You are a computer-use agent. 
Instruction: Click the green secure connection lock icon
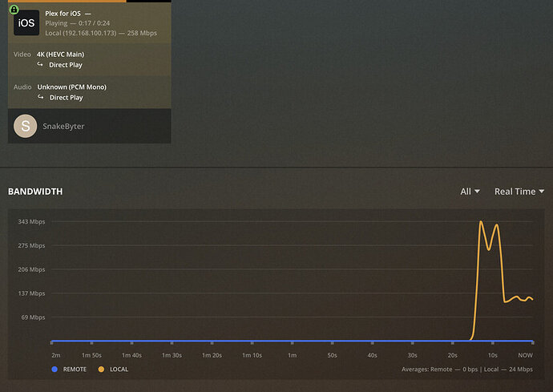[14, 10]
